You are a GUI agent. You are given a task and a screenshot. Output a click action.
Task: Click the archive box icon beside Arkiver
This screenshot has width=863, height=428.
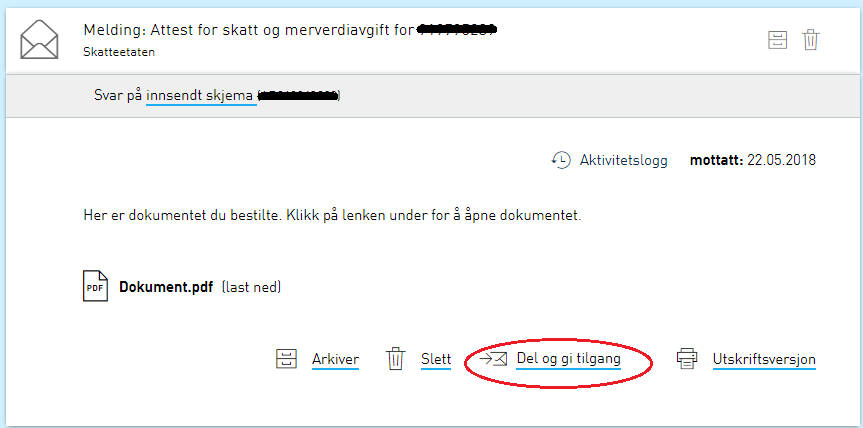[x=286, y=359]
